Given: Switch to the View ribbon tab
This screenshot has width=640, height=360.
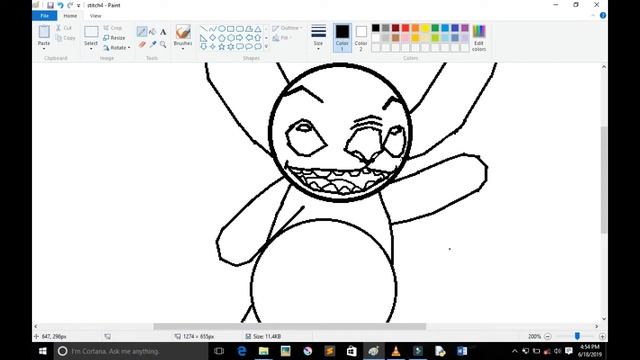Looking at the screenshot, I should (96, 16).
